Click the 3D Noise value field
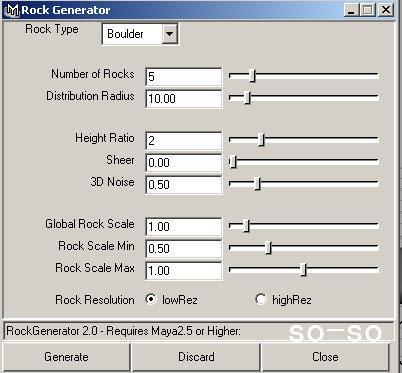This screenshot has height=373, width=402. [x=184, y=185]
